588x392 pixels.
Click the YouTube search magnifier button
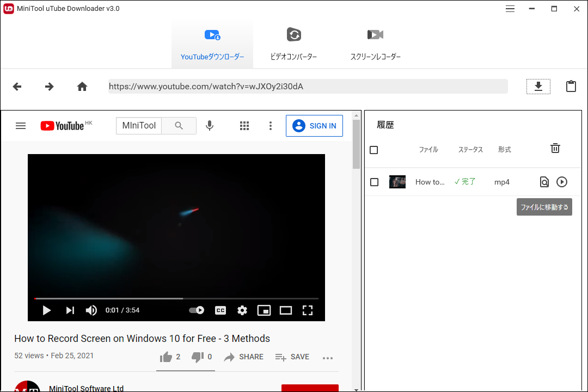click(x=179, y=126)
